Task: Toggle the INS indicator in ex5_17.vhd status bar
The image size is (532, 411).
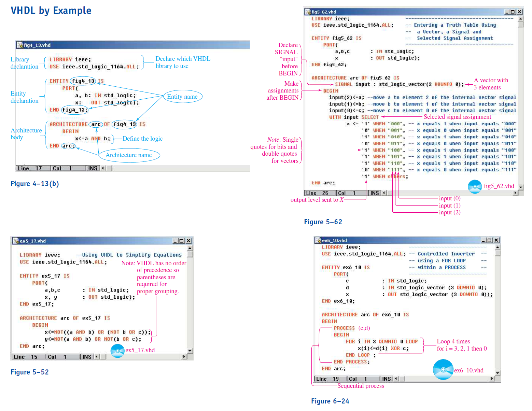Action: pos(87,357)
